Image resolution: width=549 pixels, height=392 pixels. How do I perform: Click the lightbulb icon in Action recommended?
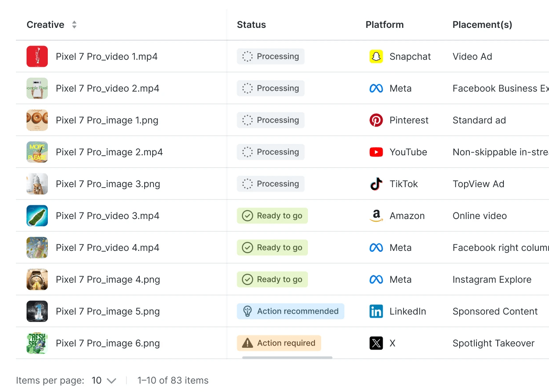[x=248, y=311]
